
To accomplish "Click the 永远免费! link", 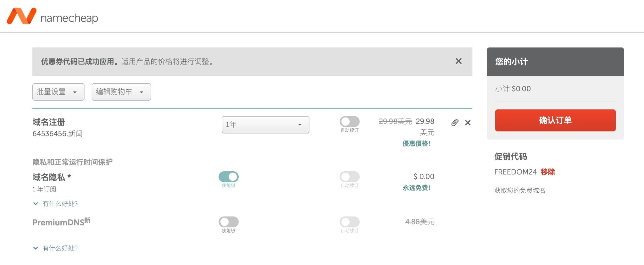I will click(417, 188).
